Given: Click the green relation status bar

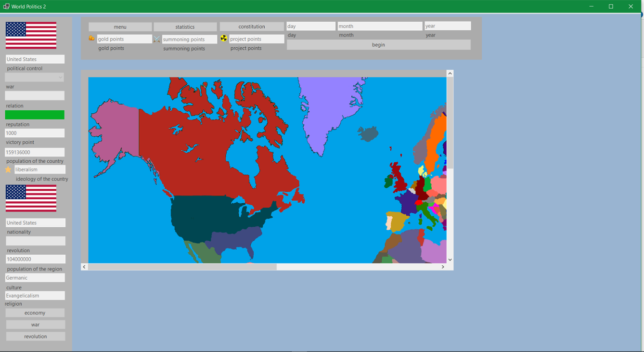Looking at the screenshot, I should click(x=34, y=115).
